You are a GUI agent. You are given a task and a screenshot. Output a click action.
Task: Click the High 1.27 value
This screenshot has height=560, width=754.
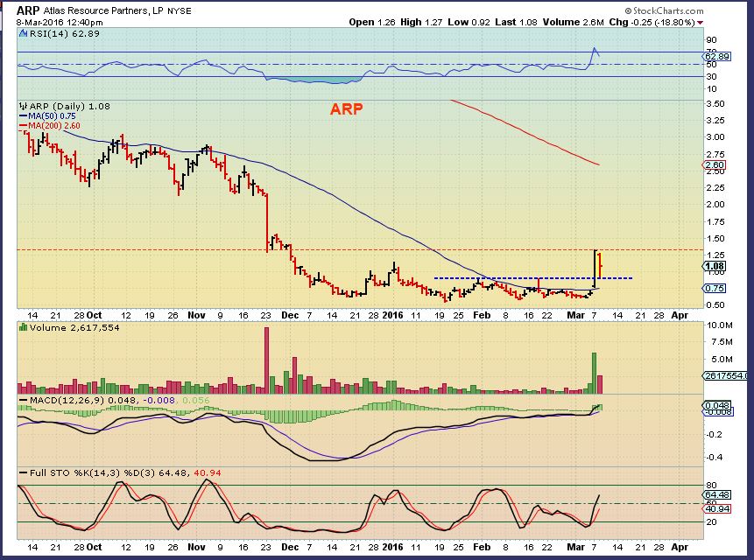coord(421,22)
